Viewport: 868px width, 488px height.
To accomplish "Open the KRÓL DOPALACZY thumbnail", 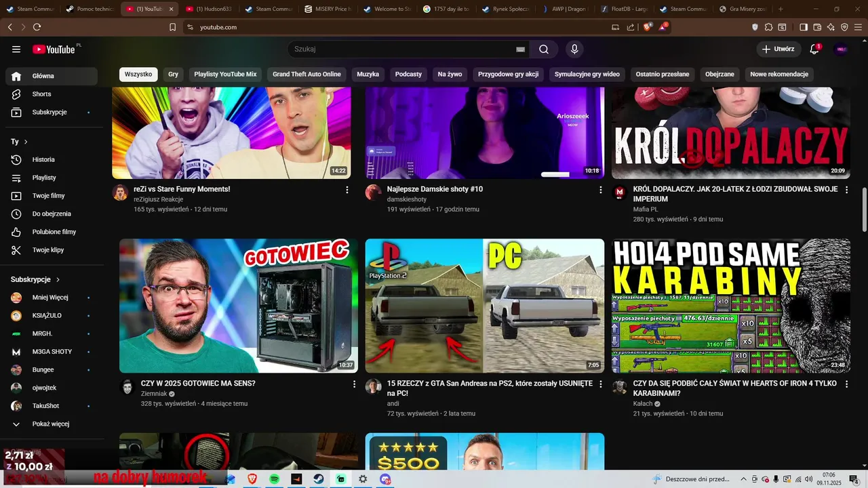I will pyautogui.click(x=731, y=133).
